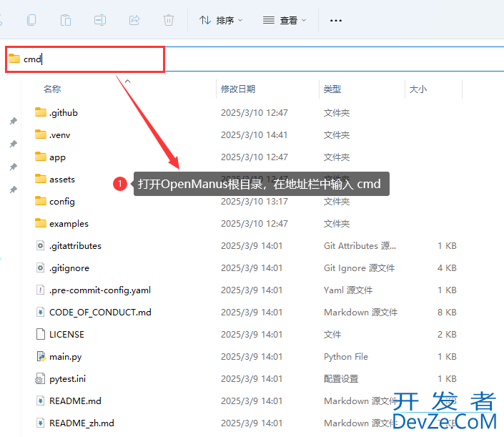Open the three-dot more options menu
504x437 pixels.
pyautogui.click(x=336, y=21)
